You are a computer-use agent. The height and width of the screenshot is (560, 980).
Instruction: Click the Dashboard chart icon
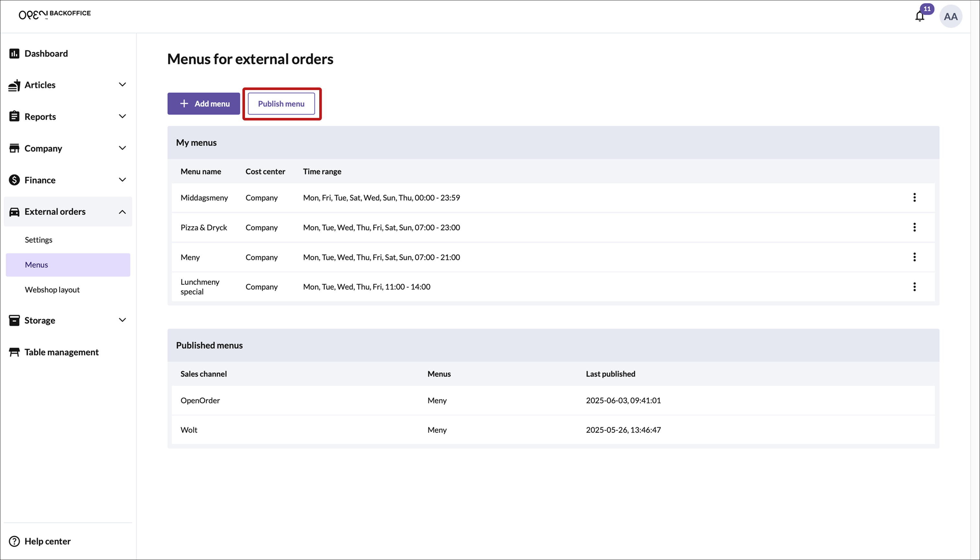point(14,53)
